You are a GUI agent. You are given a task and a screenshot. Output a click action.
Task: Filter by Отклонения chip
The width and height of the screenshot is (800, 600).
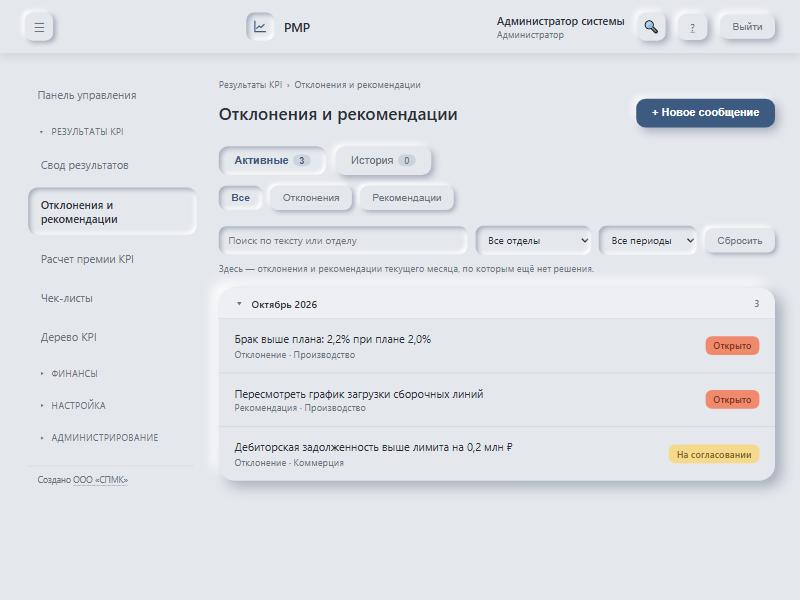click(311, 198)
